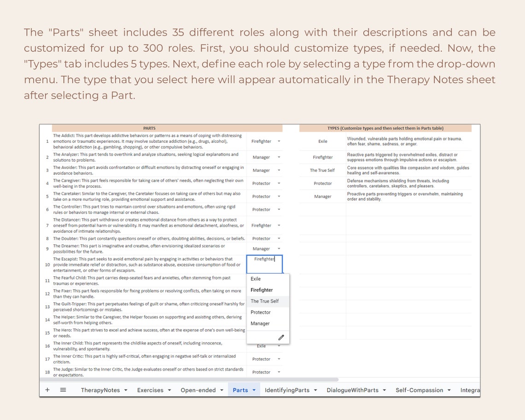Click the Firefighter cell being edited
This screenshot has width=525, height=420.
tap(264, 264)
